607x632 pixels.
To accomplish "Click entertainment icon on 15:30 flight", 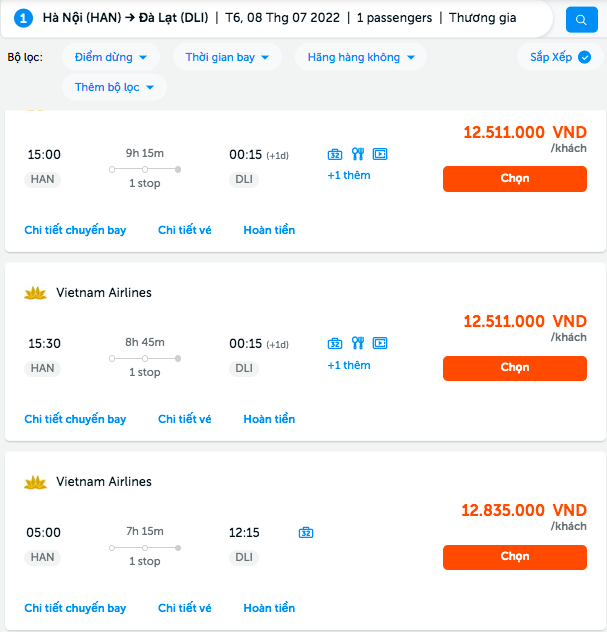I will coord(379,343).
